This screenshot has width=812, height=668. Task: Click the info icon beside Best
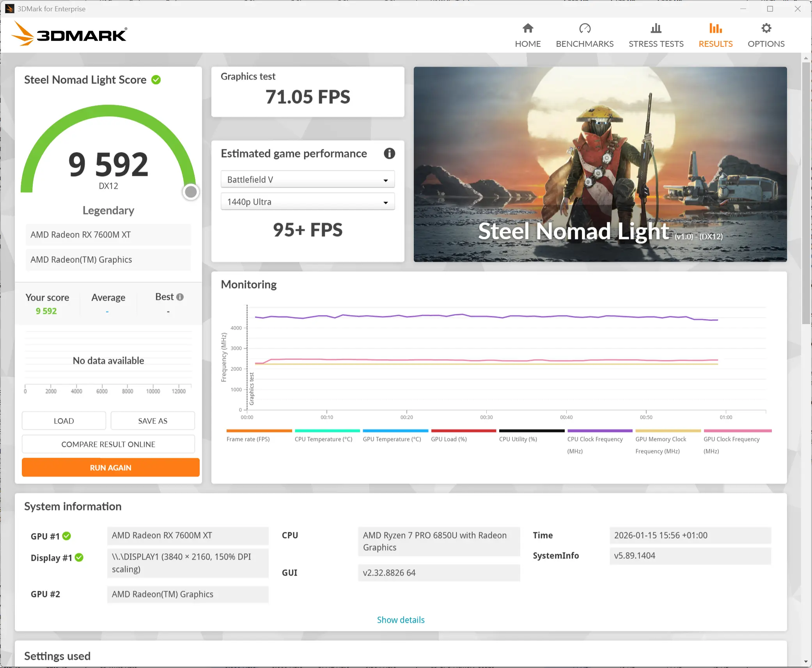click(180, 297)
